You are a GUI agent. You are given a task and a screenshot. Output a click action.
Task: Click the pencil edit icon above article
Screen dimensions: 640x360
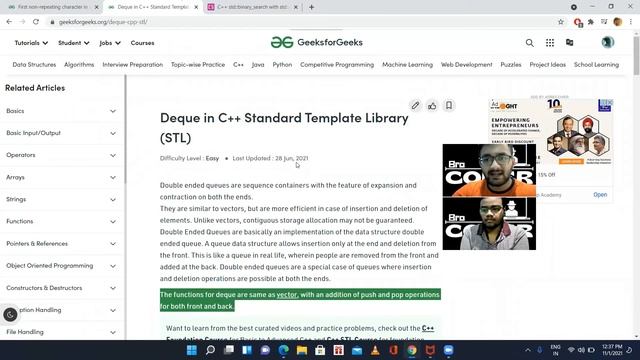[x=415, y=106]
